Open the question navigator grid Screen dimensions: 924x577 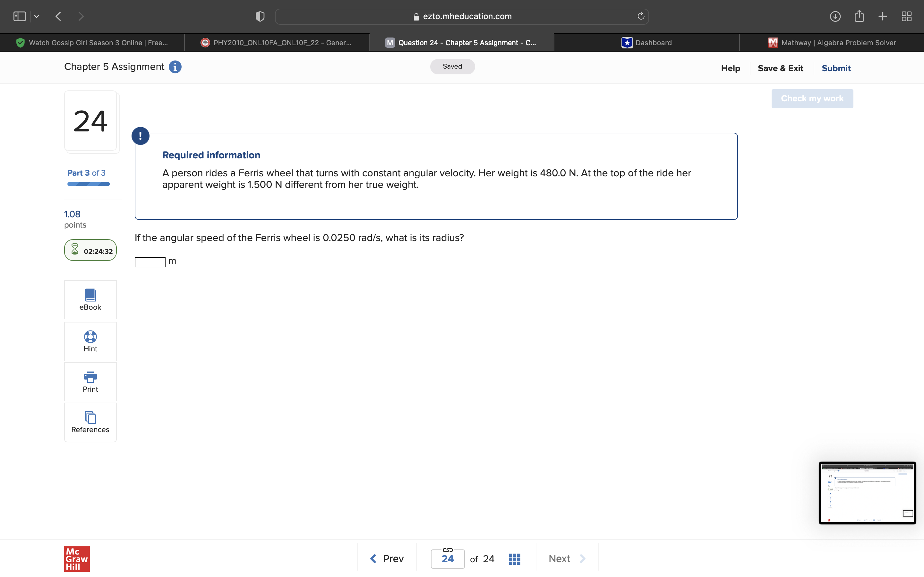click(514, 558)
